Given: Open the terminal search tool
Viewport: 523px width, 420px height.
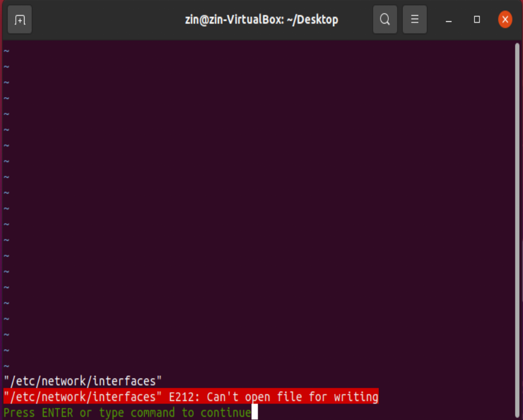Looking at the screenshot, I should point(385,20).
